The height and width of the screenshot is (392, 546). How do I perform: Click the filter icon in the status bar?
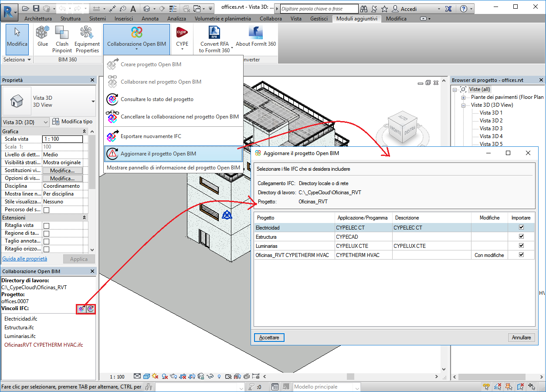coord(251,387)
